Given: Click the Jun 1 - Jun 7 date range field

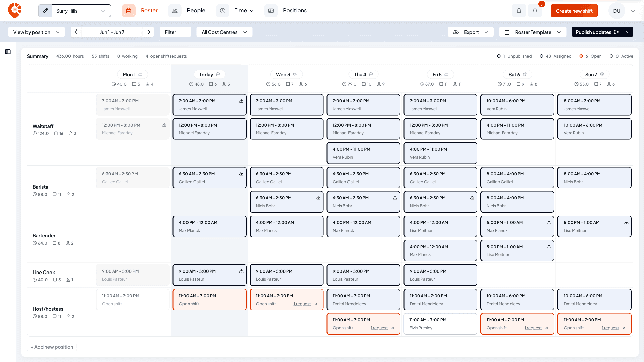Looking at the screenshot, I should click(x=112, y=32).
